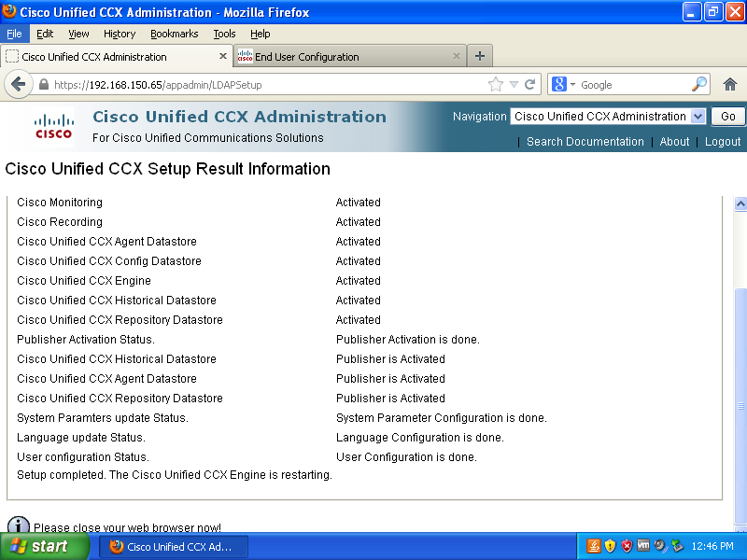
Task: Click User Configuration is done text
Action: point(406,457)
